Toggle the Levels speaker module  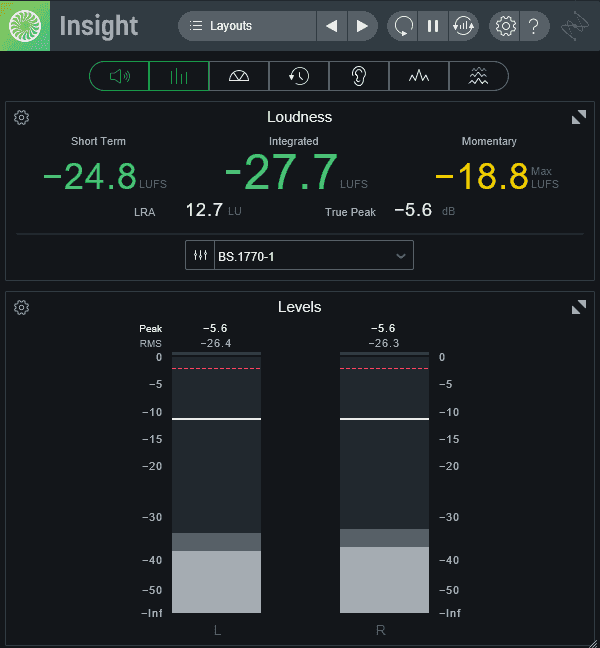119,76
